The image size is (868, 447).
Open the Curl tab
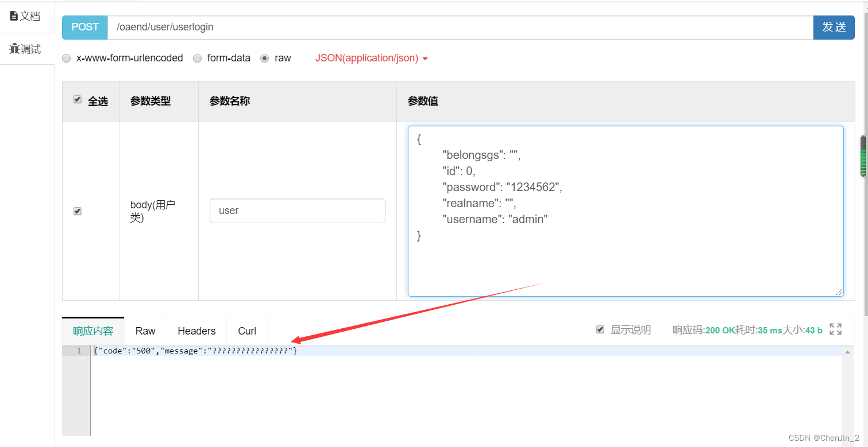(x=247, y=331)
